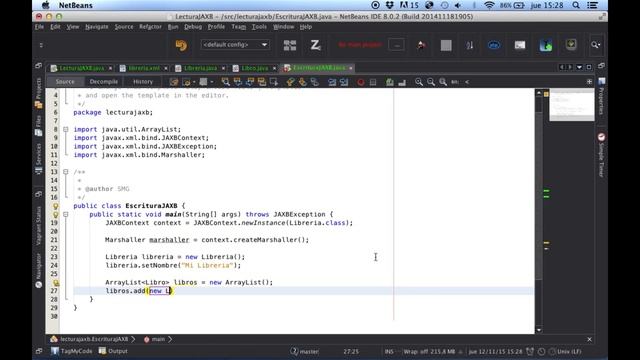Open the Services side panel
Screen dimensions: 640x360
point(39,158)
